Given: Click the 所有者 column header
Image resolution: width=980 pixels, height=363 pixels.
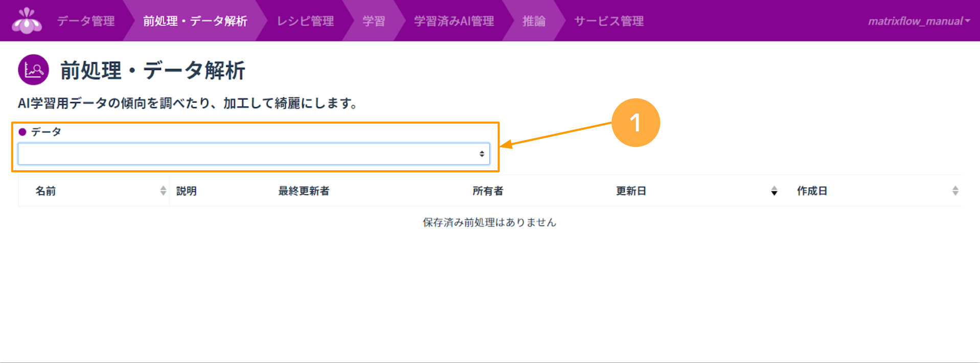Looking at the screenshot, I should click(x=488, y=191).
